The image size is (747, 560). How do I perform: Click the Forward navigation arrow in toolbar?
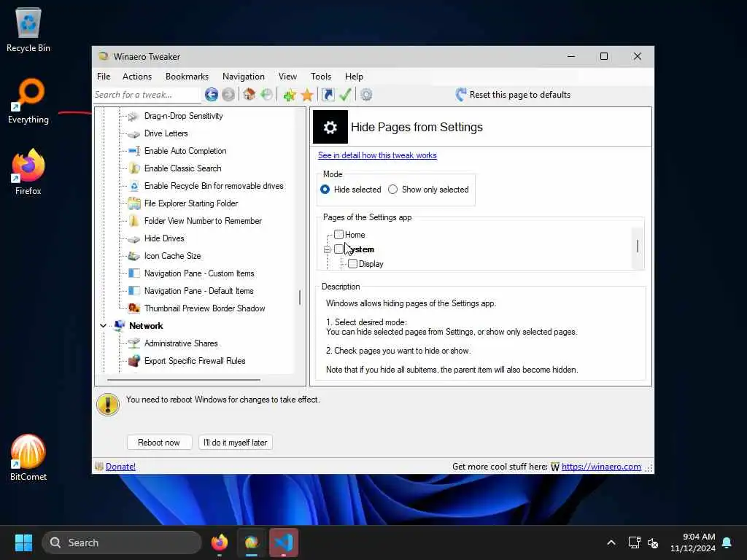pos(228,95)
